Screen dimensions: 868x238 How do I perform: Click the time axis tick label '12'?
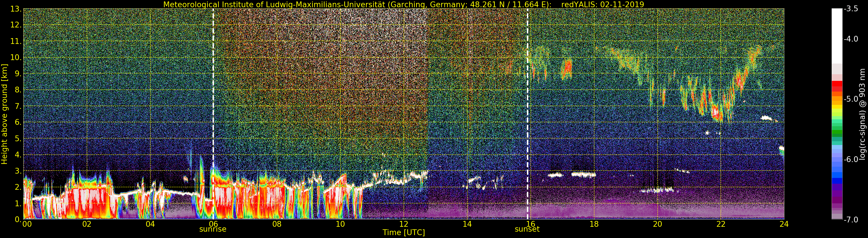tap(403, 224)
